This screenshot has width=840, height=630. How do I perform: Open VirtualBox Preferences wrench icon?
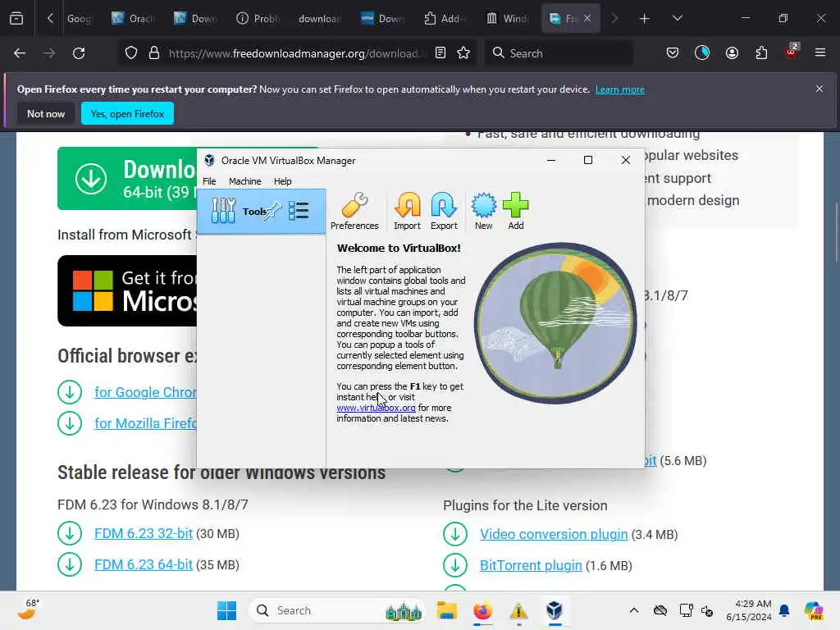coord(354,211)
